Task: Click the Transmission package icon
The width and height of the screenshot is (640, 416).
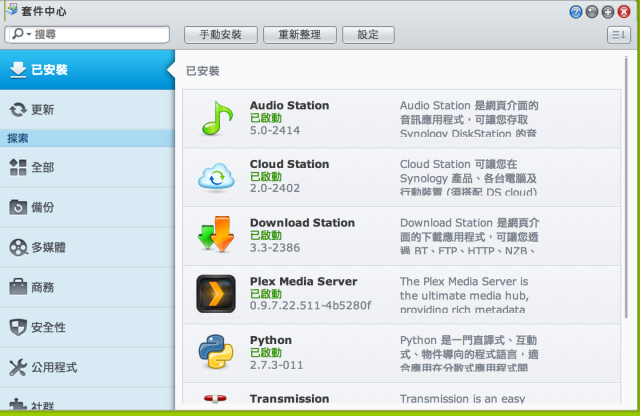Action: pos(215,398)
